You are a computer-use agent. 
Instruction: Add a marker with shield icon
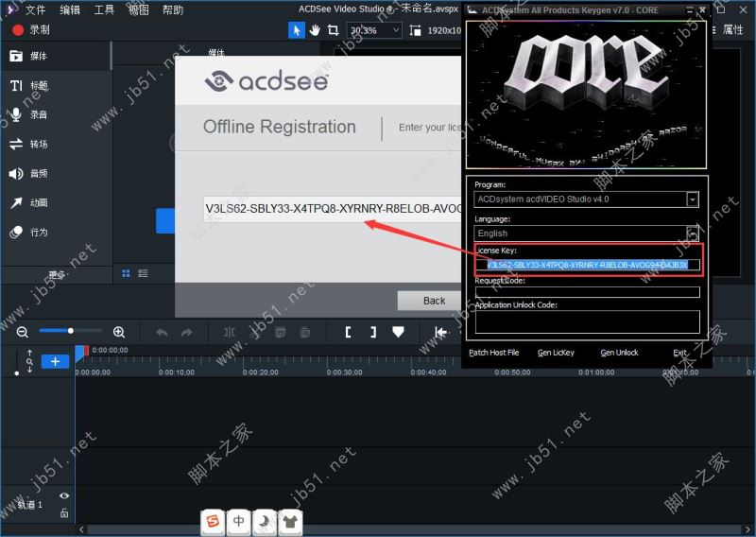[x=398, y=332]
